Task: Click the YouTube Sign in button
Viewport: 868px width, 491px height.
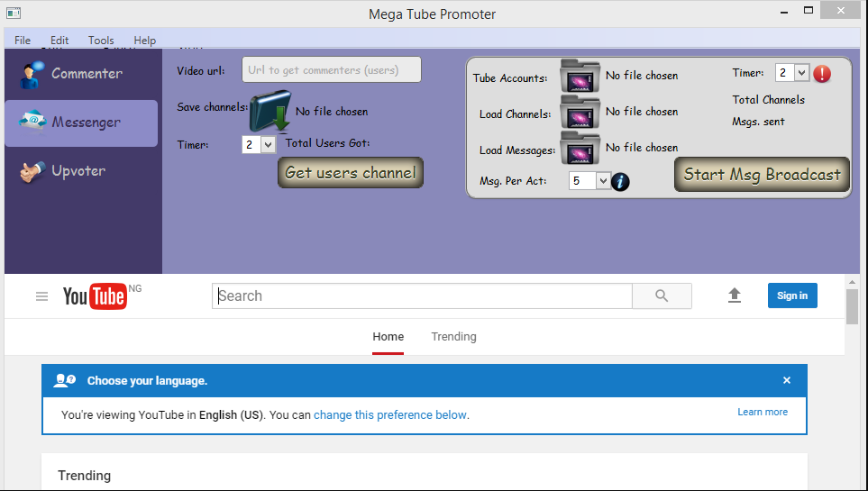Action: [792, 296]
